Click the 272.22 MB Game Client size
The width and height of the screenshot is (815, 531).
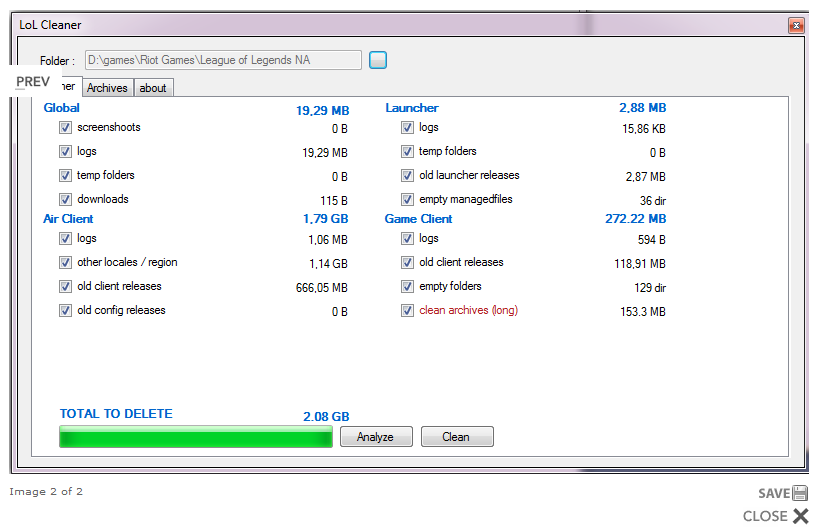tap(635, 219)
